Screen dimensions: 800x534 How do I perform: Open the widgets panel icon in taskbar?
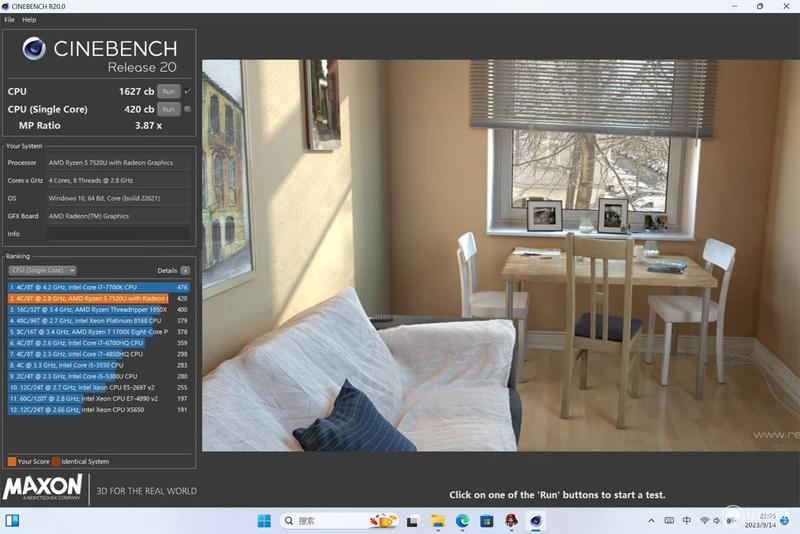[12, 521]
